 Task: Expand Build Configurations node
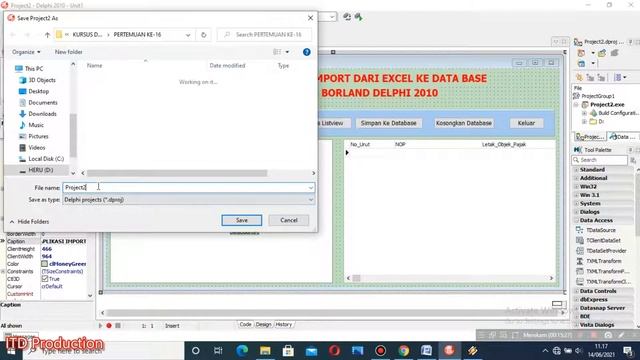(x=584, y=113)
